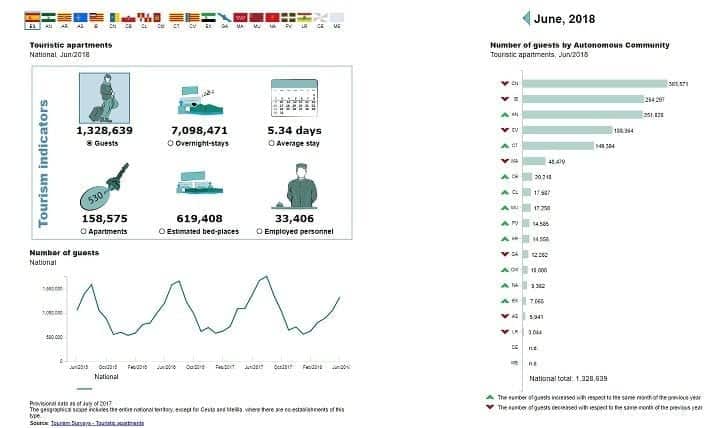The image size is (721, 428).
Task: Select the Cataluña flag labeled CT
Action: point(177,18)
